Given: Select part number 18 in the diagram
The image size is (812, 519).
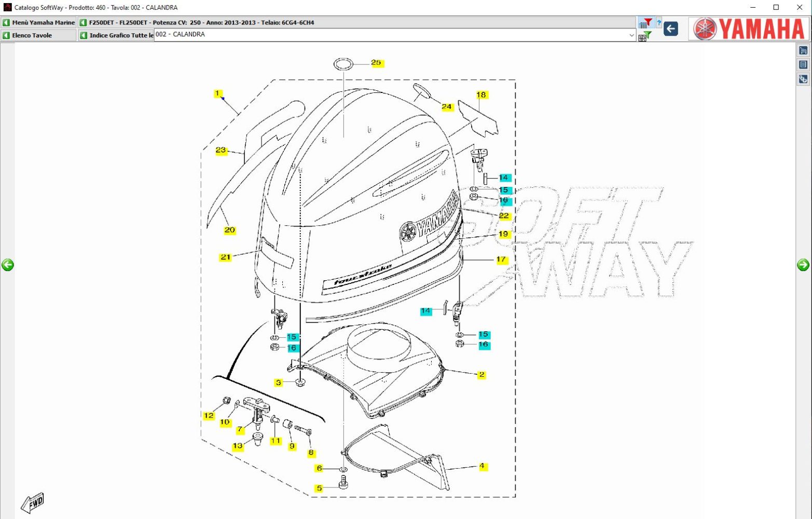Looking at the screenshot, I should coord(481,94).
